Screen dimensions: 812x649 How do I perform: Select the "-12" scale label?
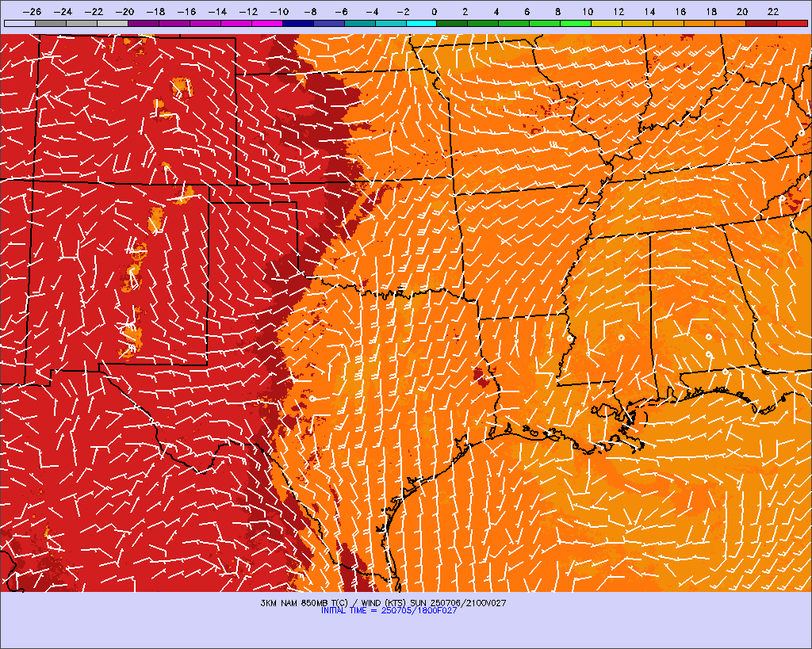pos(248,12)
